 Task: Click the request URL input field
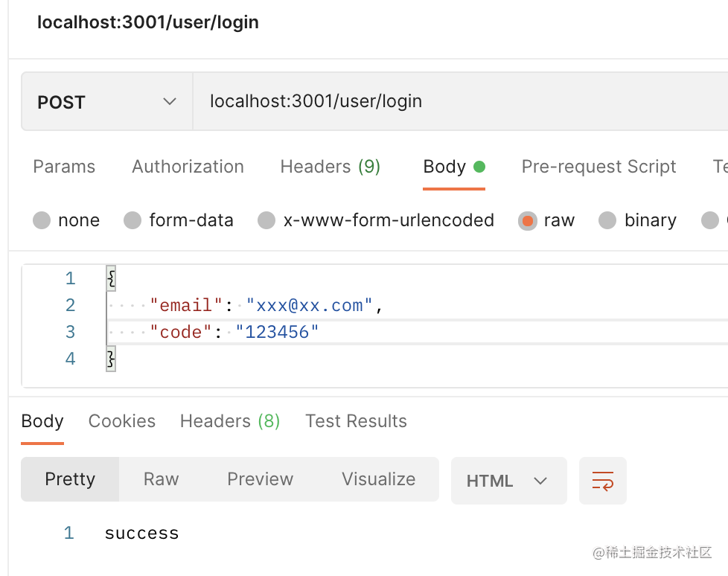[x=447, y=101]
